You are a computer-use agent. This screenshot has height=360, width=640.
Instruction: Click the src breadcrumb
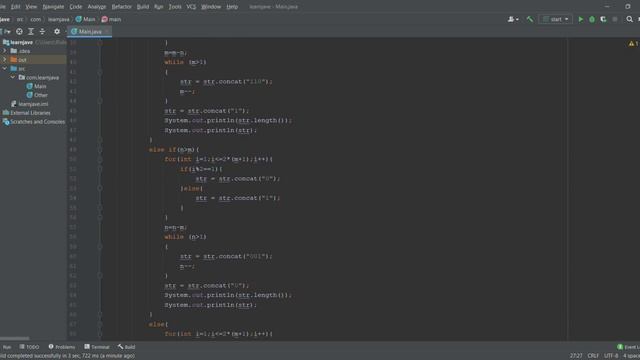20,19
